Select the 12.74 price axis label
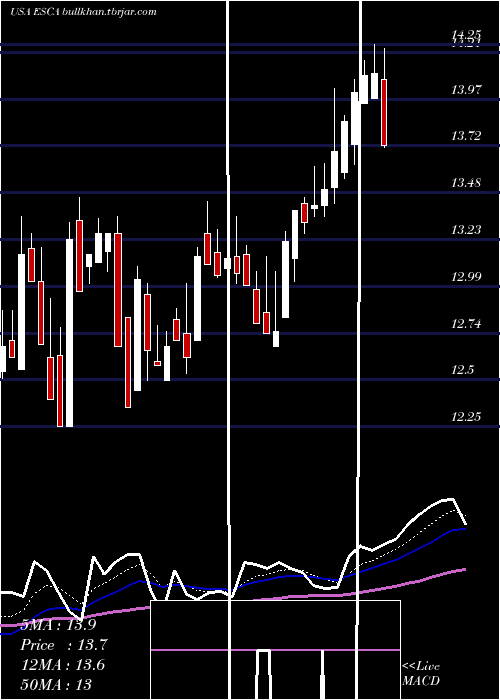The height and width of the screenshot is (700, 500). [x=466, y=323]
